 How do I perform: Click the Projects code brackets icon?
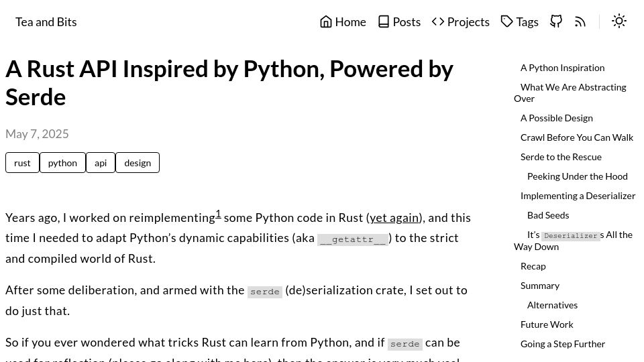[x=438, y=21]
